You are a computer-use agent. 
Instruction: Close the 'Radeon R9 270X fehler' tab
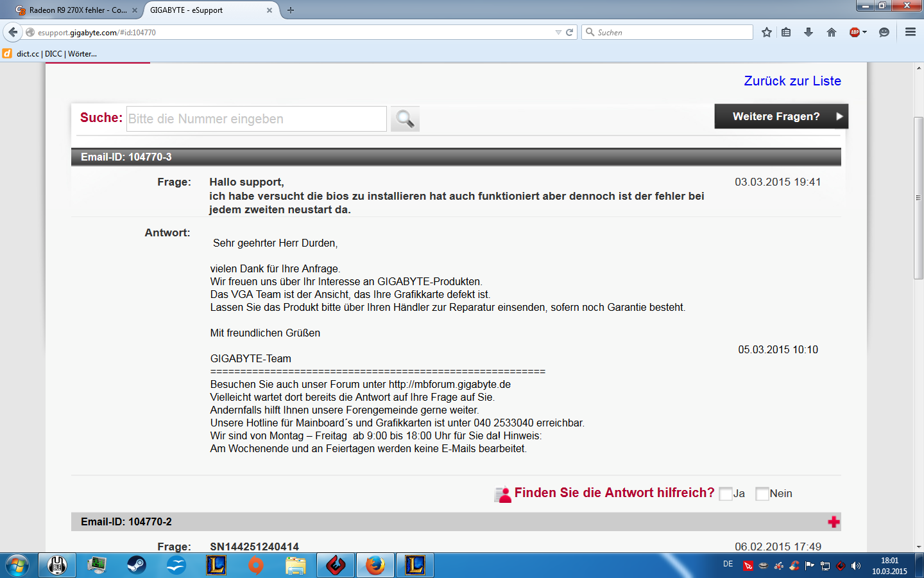point(135,10)
